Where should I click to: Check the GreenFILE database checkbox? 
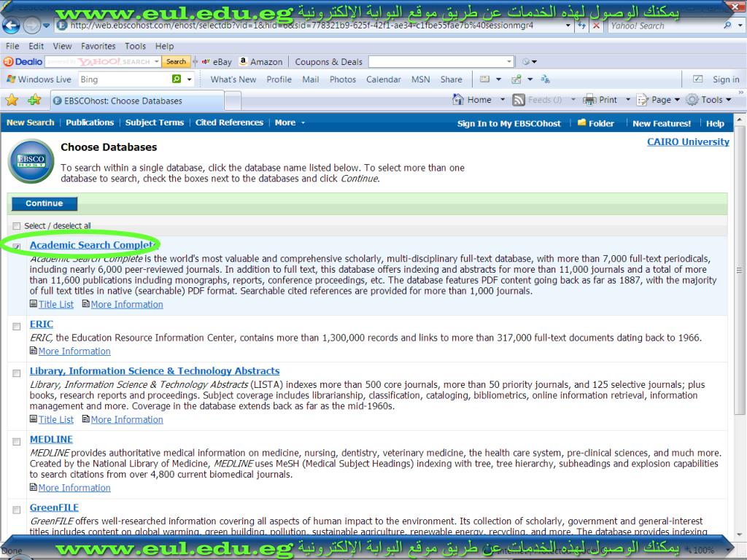click(x=17, y=510)
